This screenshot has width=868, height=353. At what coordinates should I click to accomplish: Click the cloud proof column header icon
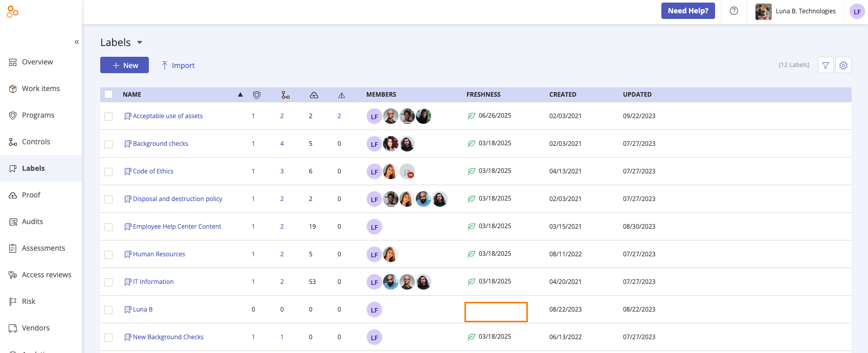click(x=314, y=95)
